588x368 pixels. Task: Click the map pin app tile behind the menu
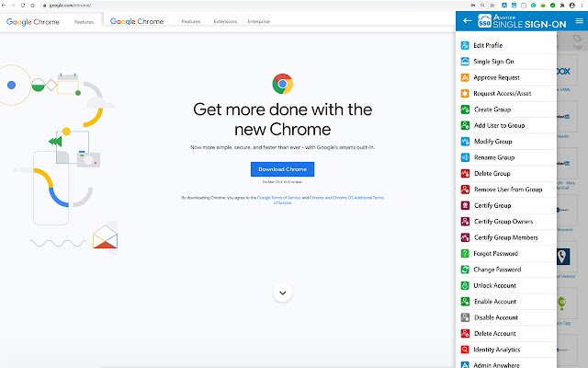pos(563,257)
